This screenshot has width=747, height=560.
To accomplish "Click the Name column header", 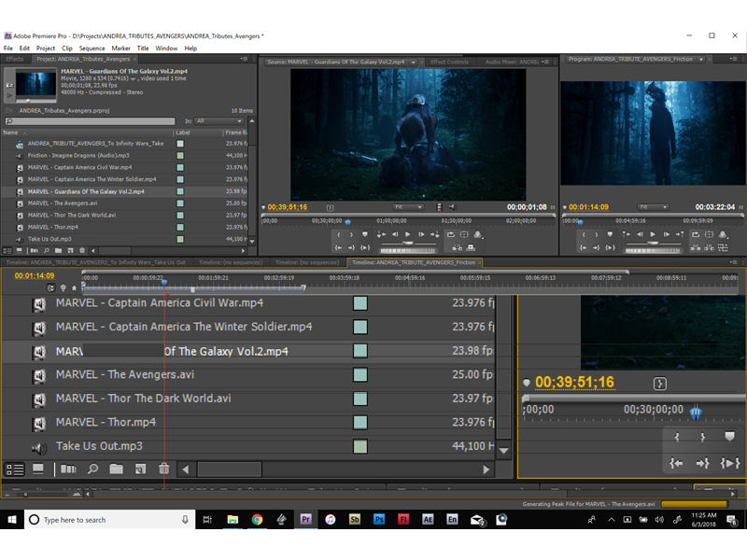I will click(10, 133).
